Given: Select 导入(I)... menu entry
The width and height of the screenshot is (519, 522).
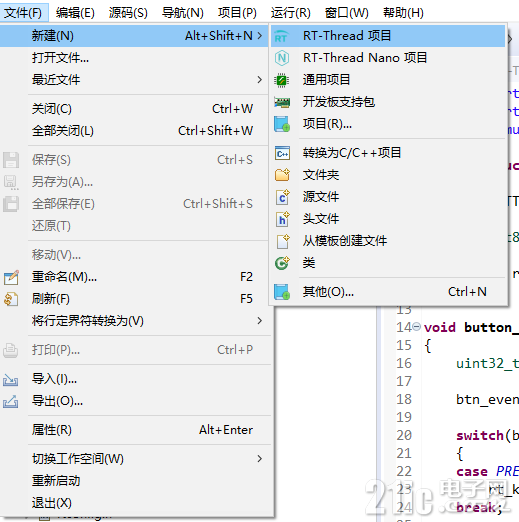Looking at the screenshot, I should [x=134, y=379].
